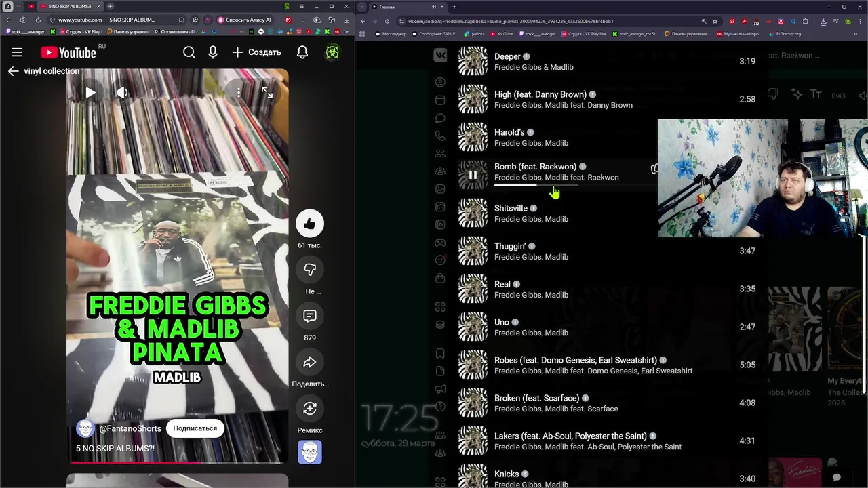This screenshot has height=488, width=868.
Task: Open VK bookmarks icon in sidebar
Action: [440, 353]
